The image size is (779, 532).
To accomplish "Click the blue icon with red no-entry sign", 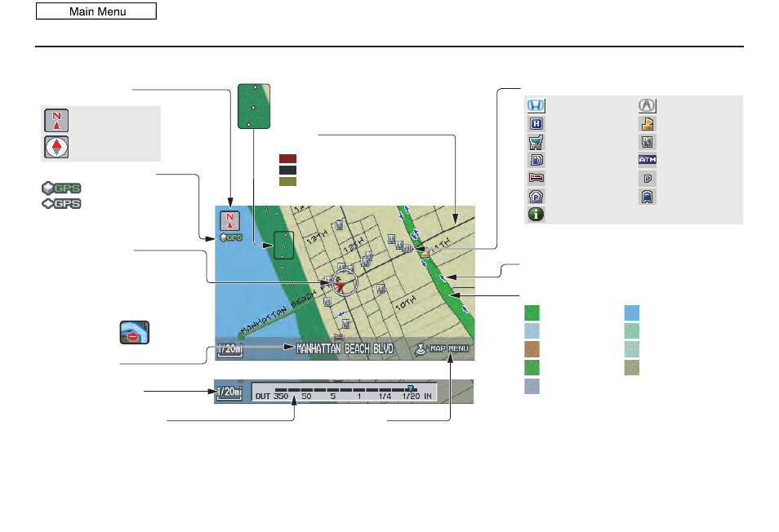I will [134, 333].
